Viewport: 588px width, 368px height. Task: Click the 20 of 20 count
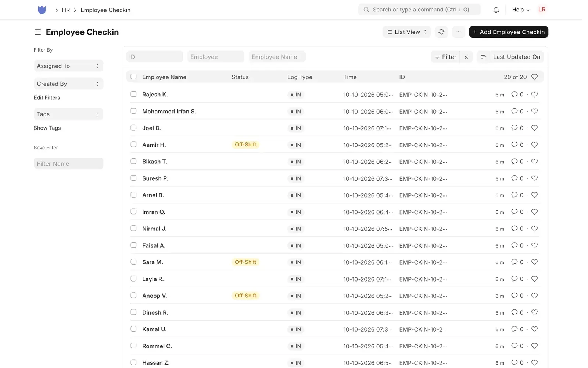click(515, 77)
